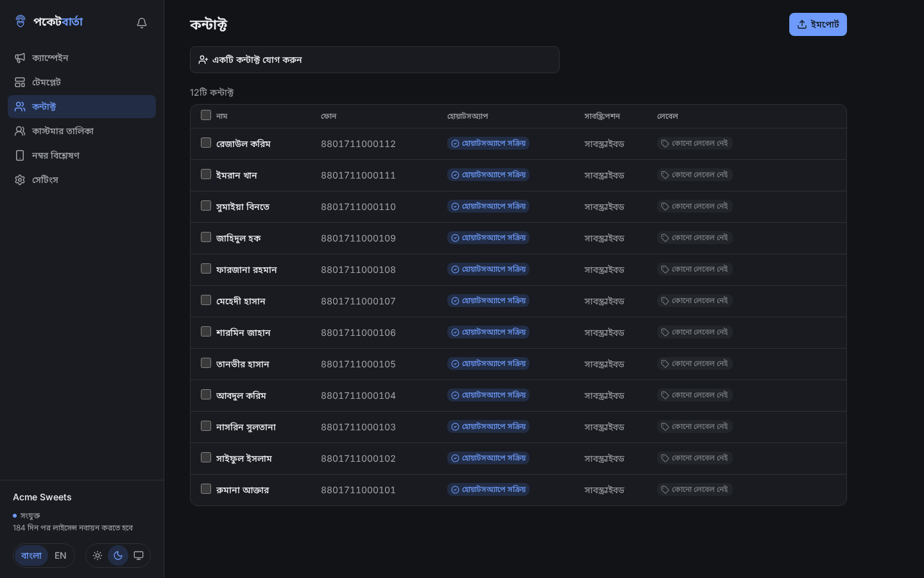Click the ইমপোর্ট button
Viewport: 924px width, 578px height.
tap(817, 24)
